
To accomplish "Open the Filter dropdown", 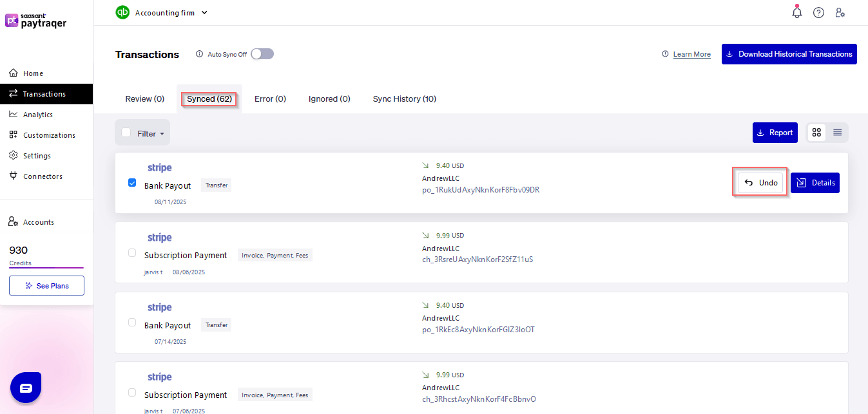I will 151,133.
